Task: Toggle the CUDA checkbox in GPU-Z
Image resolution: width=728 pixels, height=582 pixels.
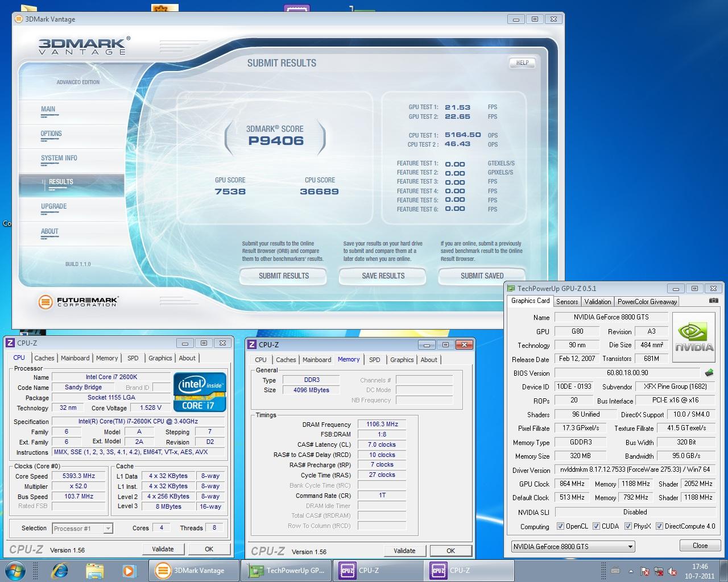Action: coord(596,526)
